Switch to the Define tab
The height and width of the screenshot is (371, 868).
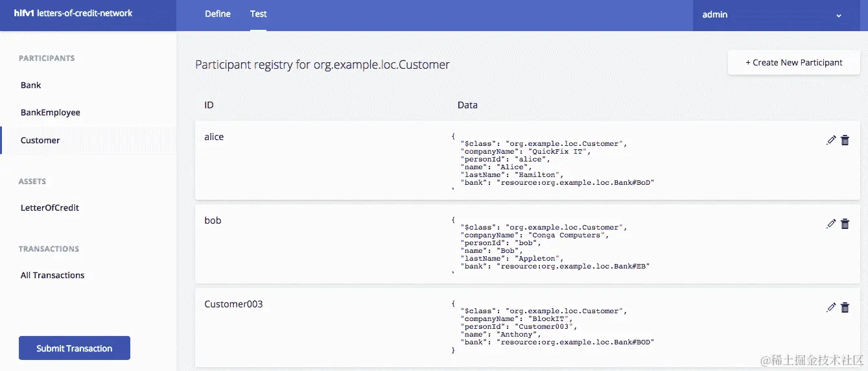coord(218,14)
